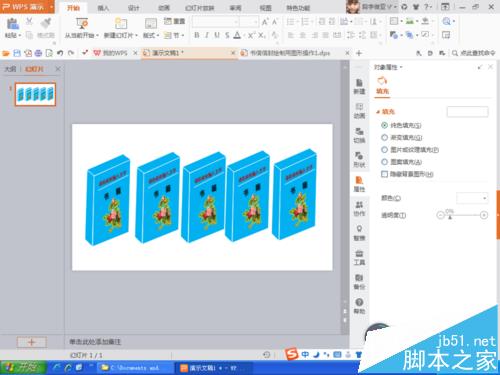Click the Find/zoom magnifier icon in ribbon

click(446, 21)
